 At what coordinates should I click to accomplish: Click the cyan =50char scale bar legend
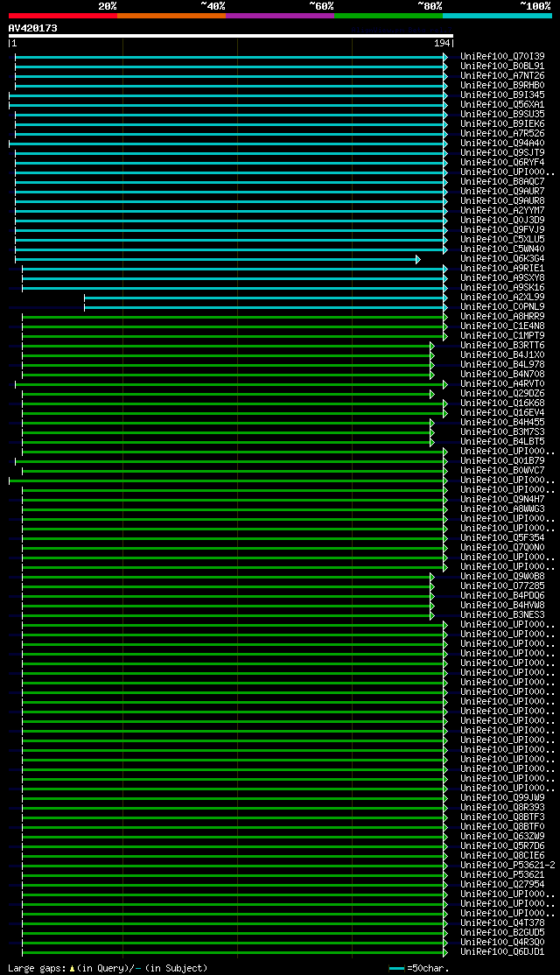pos(396,969)
